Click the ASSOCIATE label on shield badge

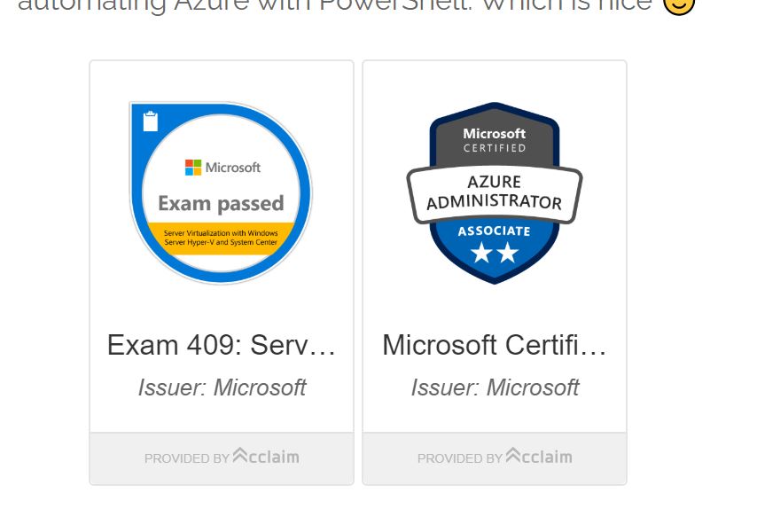point(495,231)
